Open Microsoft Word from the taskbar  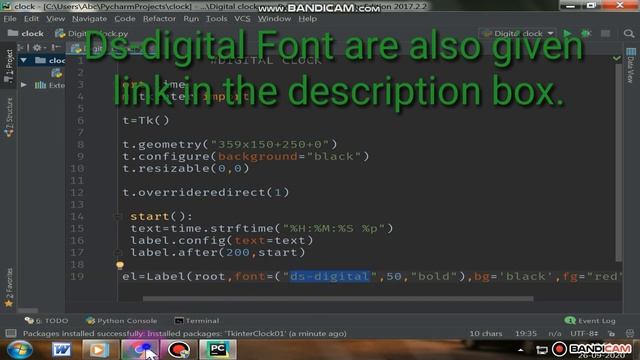pos(61,350)
